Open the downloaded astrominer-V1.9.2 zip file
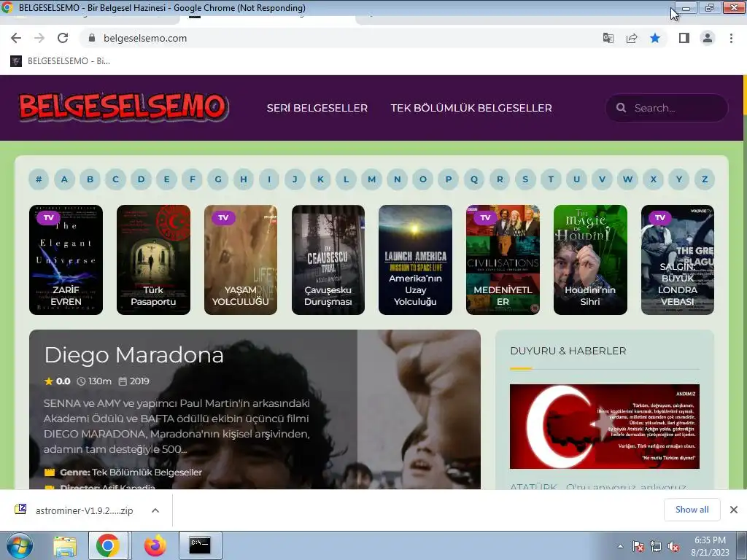The height and width of the screenshot is (560, 747). (84, 510)
